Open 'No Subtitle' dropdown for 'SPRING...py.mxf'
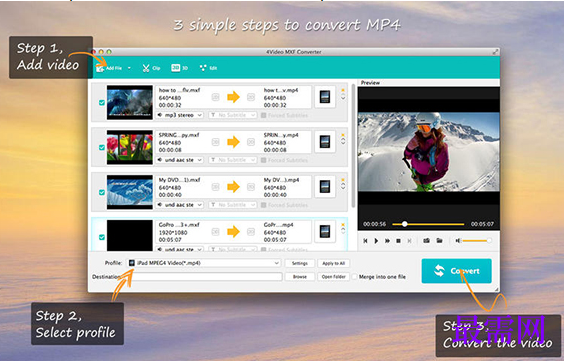This screenshot has height=361, width=564. point(233,160)
